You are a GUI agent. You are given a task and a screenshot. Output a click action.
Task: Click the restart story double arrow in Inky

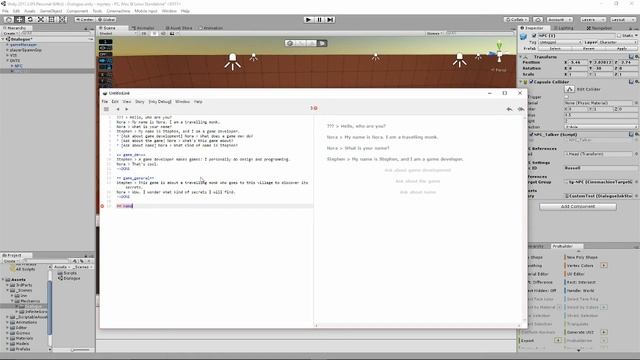tap(521, 109)
